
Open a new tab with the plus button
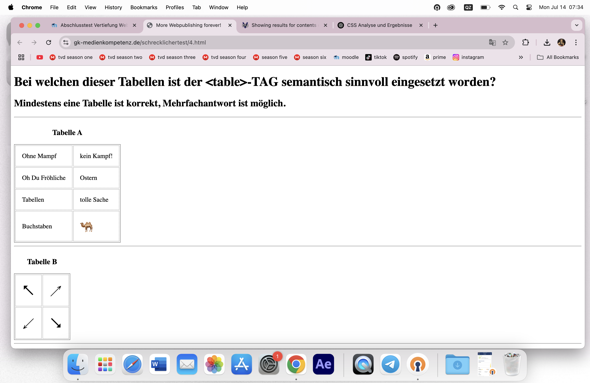[435, 25]
